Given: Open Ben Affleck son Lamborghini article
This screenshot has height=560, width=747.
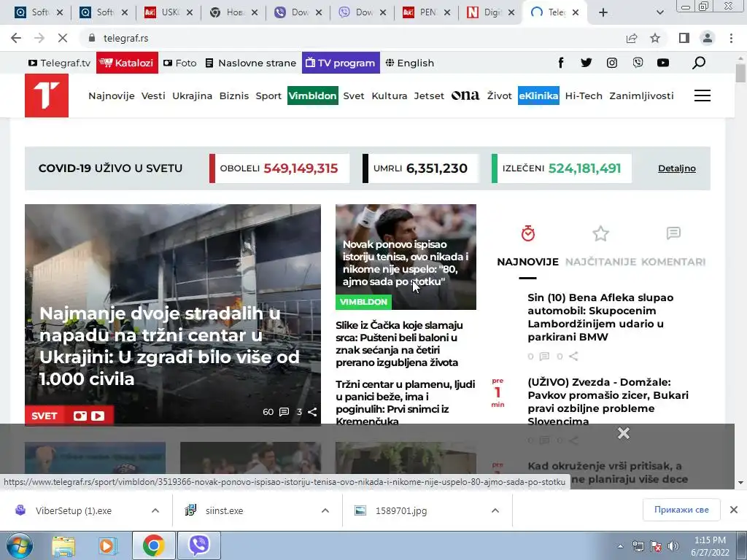Looking at the screenshot, I should (x=600, y=317).
